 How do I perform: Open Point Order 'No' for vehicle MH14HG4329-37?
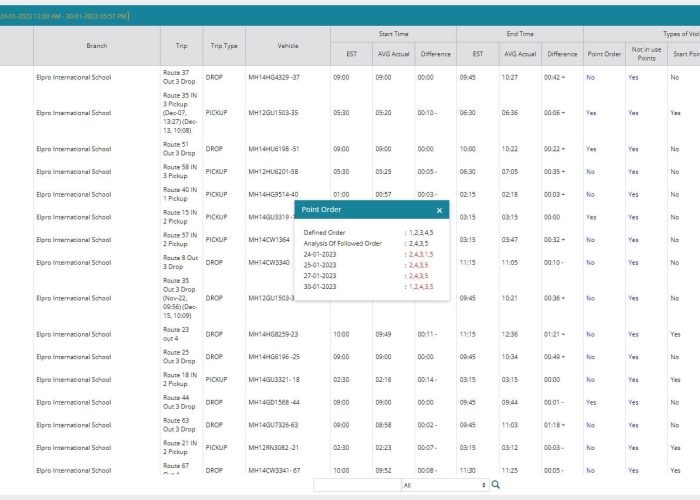click(590, 76)
